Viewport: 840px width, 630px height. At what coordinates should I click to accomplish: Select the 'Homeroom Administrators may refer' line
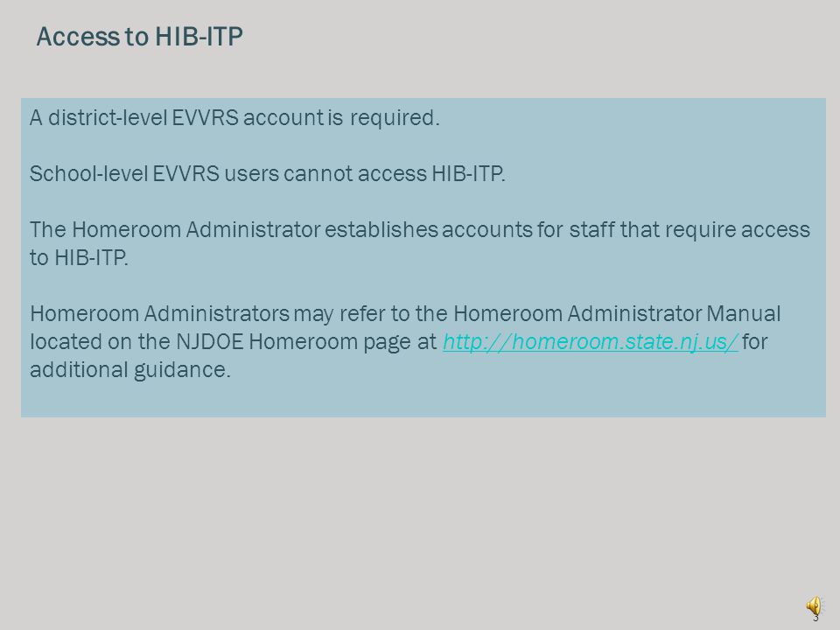tap(405, 313)
